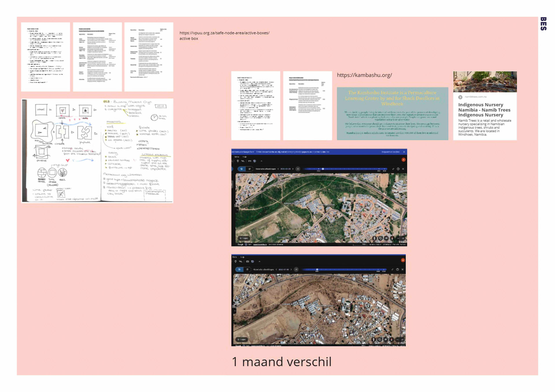Screen dimensions: 555x392
Task: Click placemark pin icon in upper Earth toolbar
Action: pyautogui.click(x=238, y=161)
